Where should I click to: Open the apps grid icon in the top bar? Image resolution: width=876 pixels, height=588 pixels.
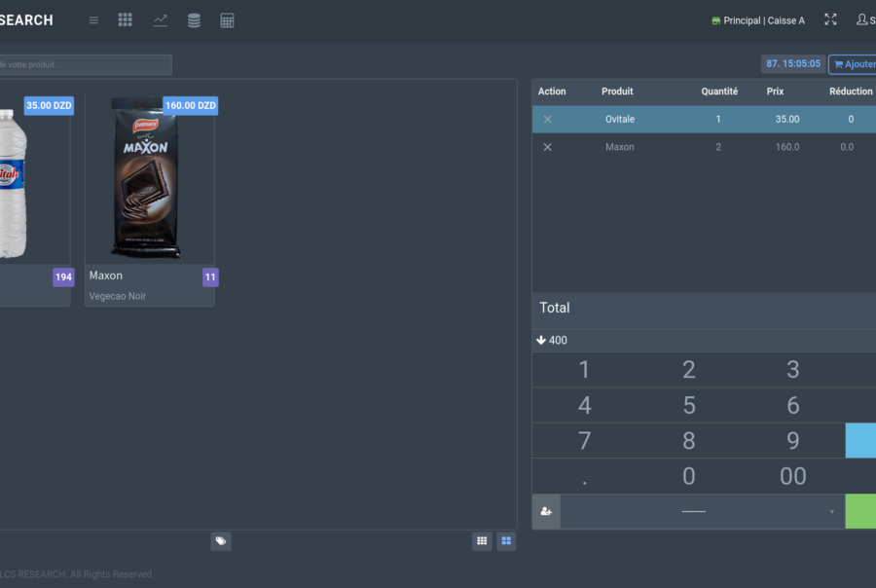(x=126, y=20)
